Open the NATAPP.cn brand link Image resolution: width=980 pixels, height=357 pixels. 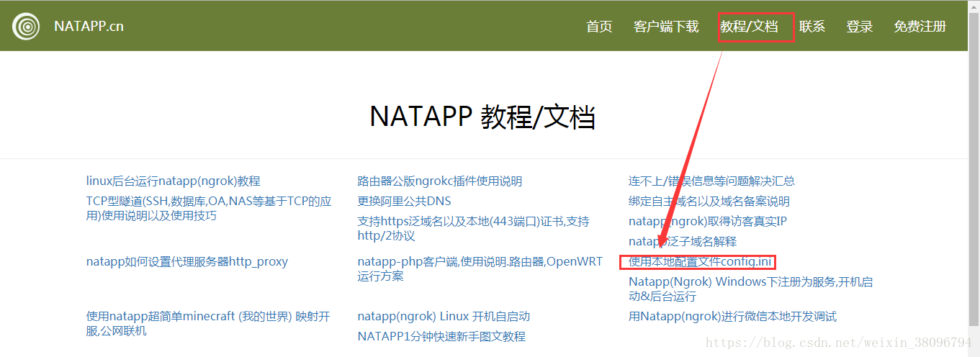(x=89, y=27)
